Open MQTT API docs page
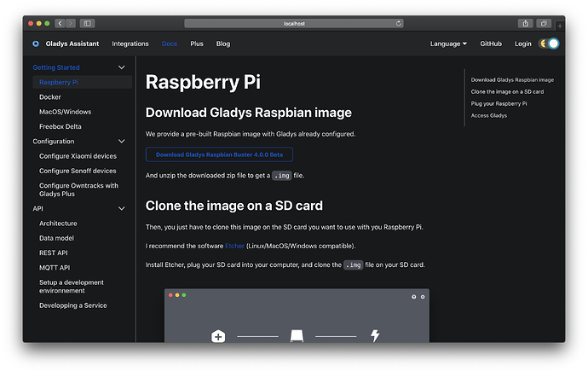The width and height of the screenshot is (588, 372). 55,268
